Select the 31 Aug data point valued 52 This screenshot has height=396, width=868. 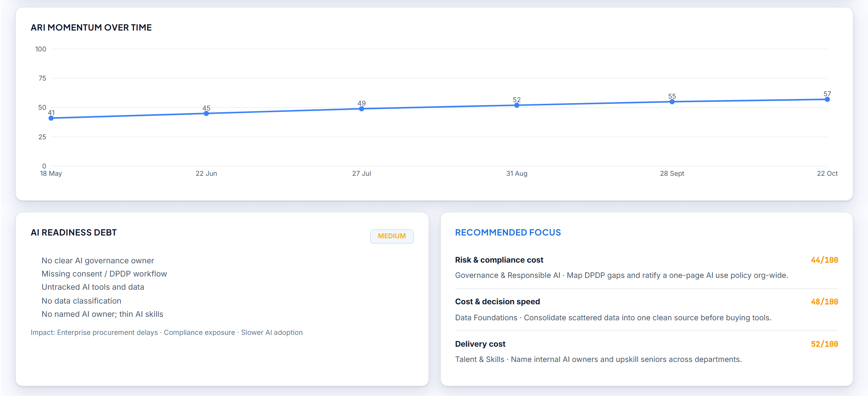pyautogui.click(x=517, y=105)
